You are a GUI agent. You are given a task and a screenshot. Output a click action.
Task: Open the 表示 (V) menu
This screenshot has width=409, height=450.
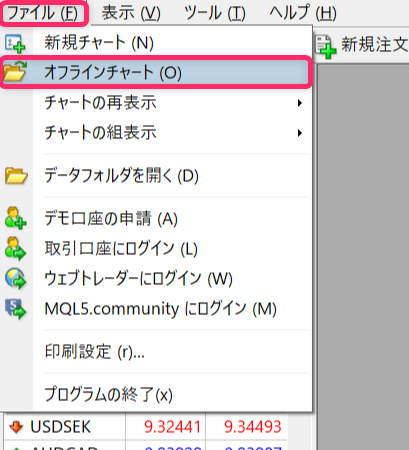131,13
